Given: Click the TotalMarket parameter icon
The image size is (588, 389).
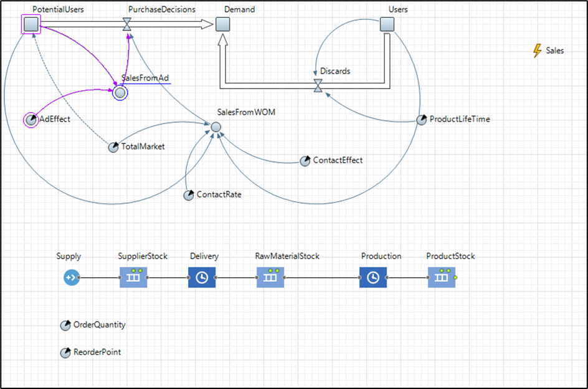Looking at the screenshot, I should coord(113,147).
